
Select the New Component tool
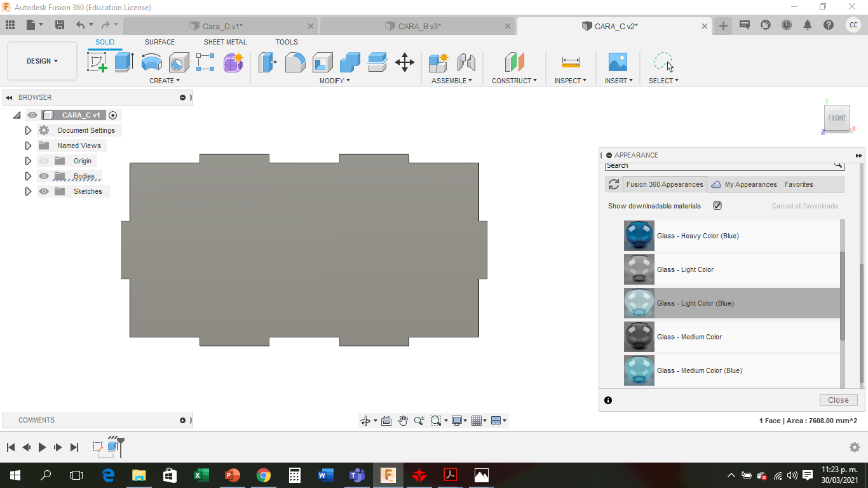(x=438, y=62)
